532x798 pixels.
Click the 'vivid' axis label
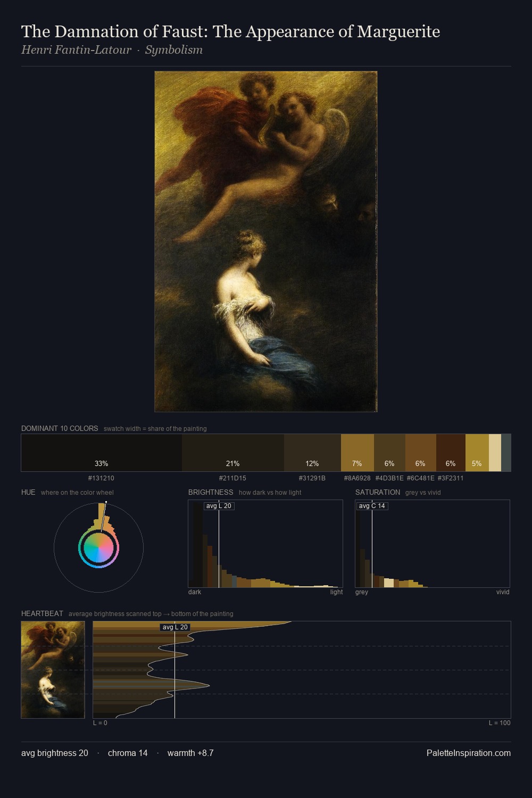[x=503, y=592]
